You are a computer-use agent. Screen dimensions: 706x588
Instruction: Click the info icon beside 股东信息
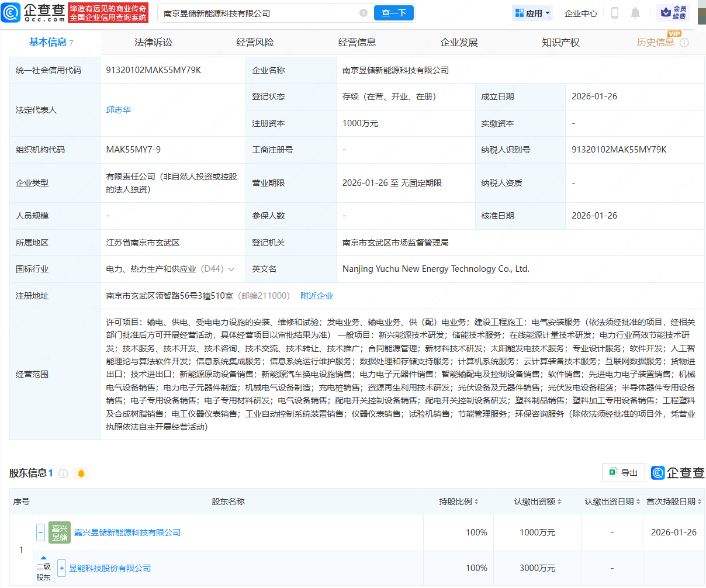pyautogui.click(x=63, y=473)
